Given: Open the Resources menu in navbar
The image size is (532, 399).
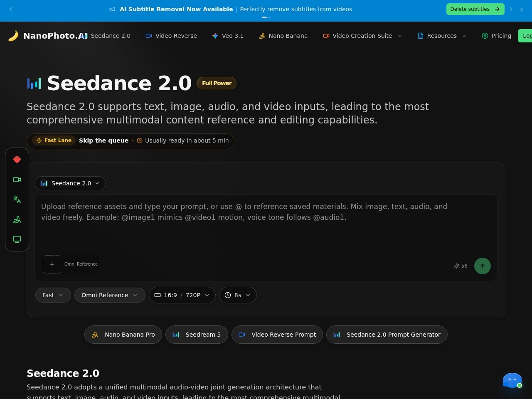Looking at the screenshot, I should [442, 36].
